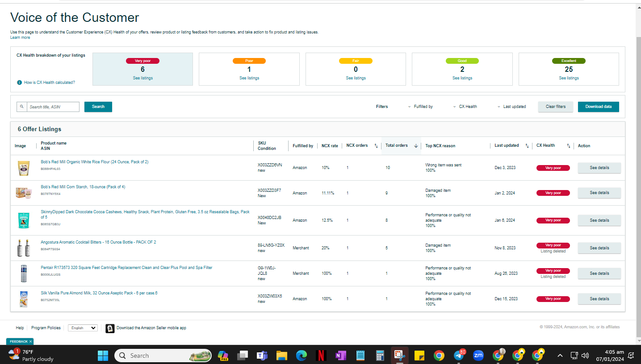Sort by Total orders arrow
Image resolution: width=641 pixels, height=364 pixels.
[x=416, y=146]
